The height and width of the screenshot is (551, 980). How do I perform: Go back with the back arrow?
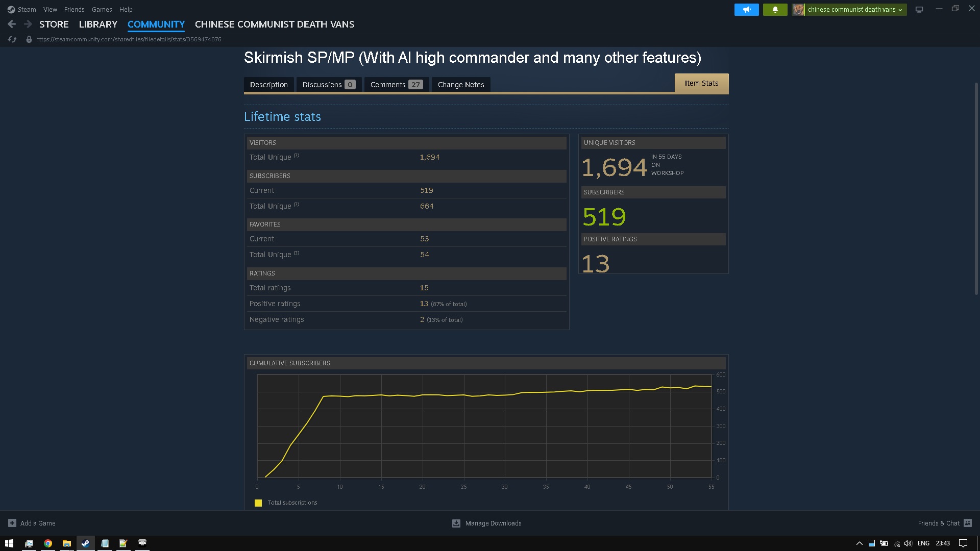tap(12, 24)
